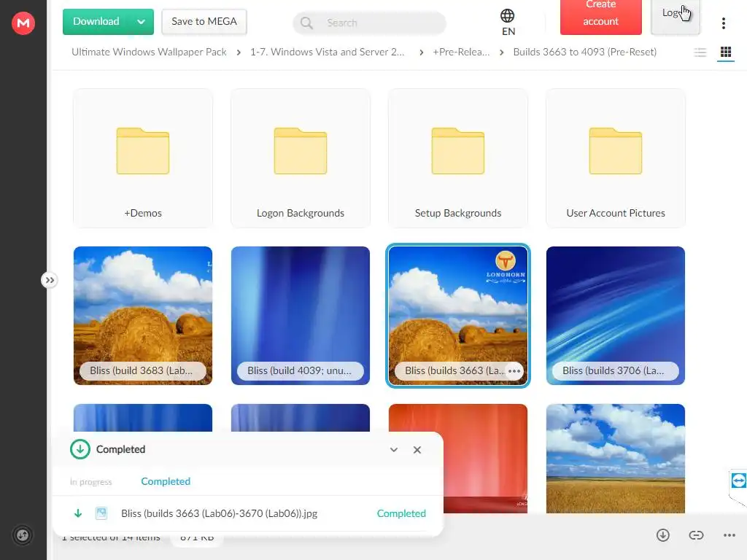
Task: Switch to Completed tab
Action: [x=166, y=481]
